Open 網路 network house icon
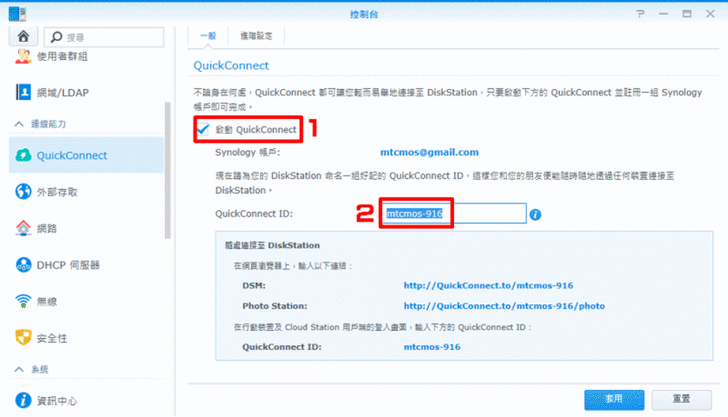This screenshot has height=417, width=728. (23, 228)
